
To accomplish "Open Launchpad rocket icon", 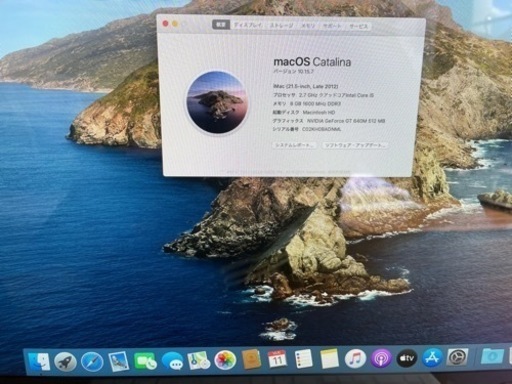I will tap(65, 362).
